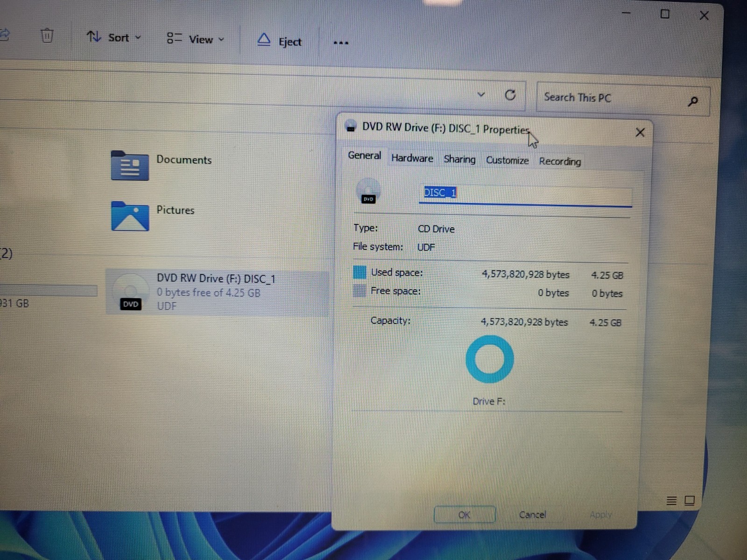Switch to the Customize tab
Image resolution: width=747 pixels, height=560 pixels.
coord(507,160)
